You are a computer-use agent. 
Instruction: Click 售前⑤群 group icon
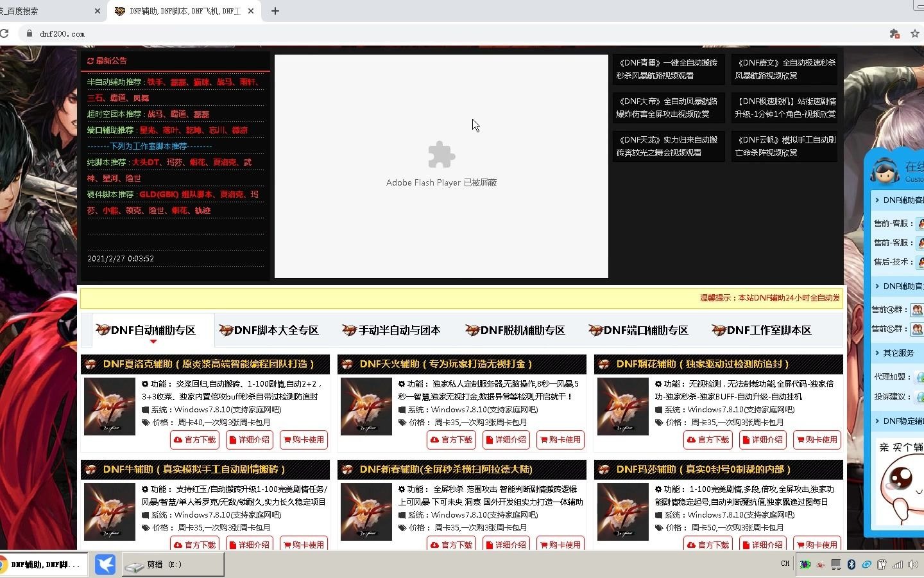(918, 329)
